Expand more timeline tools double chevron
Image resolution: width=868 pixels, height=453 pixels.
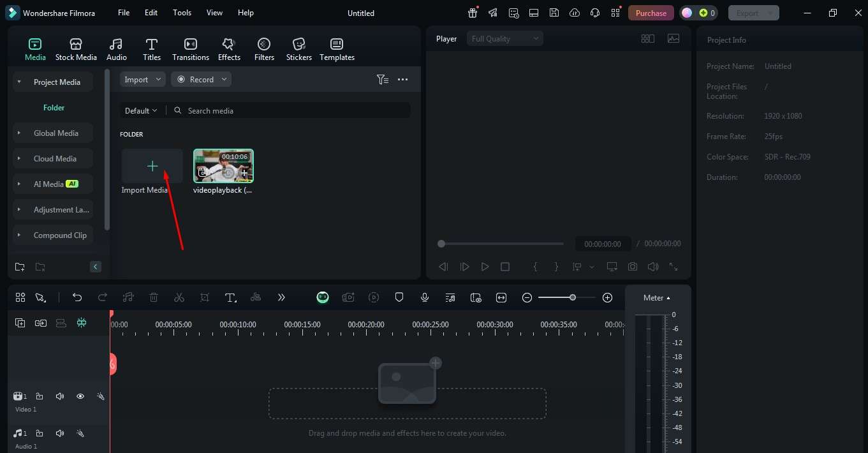[281, 297]
